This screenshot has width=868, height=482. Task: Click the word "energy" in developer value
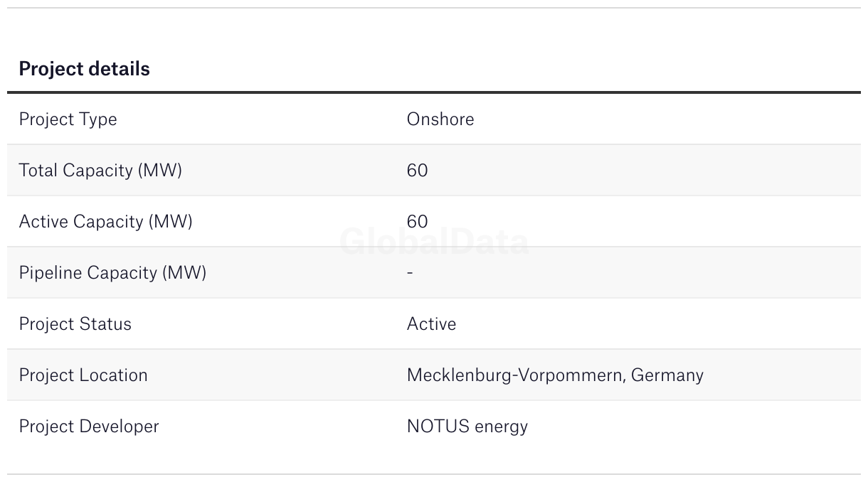tap(501, 427)
